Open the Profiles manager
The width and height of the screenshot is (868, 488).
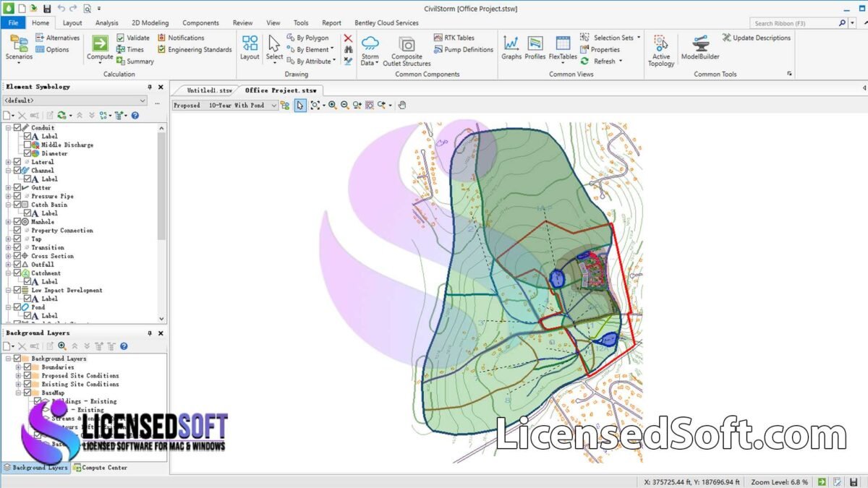[x=535, y=48]
